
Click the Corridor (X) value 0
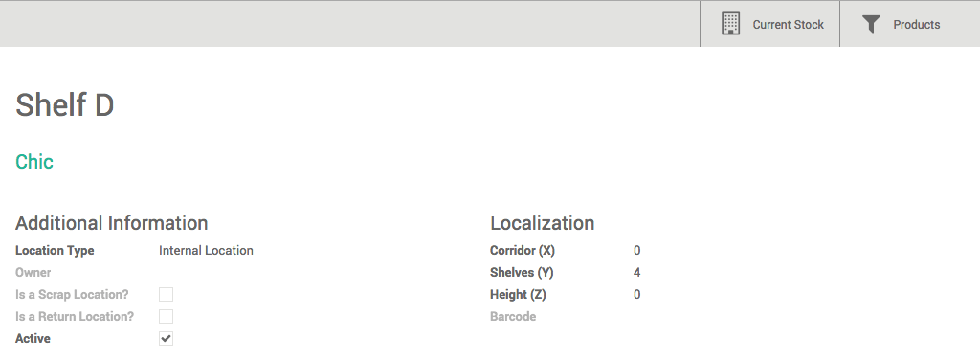click(636, 251)
